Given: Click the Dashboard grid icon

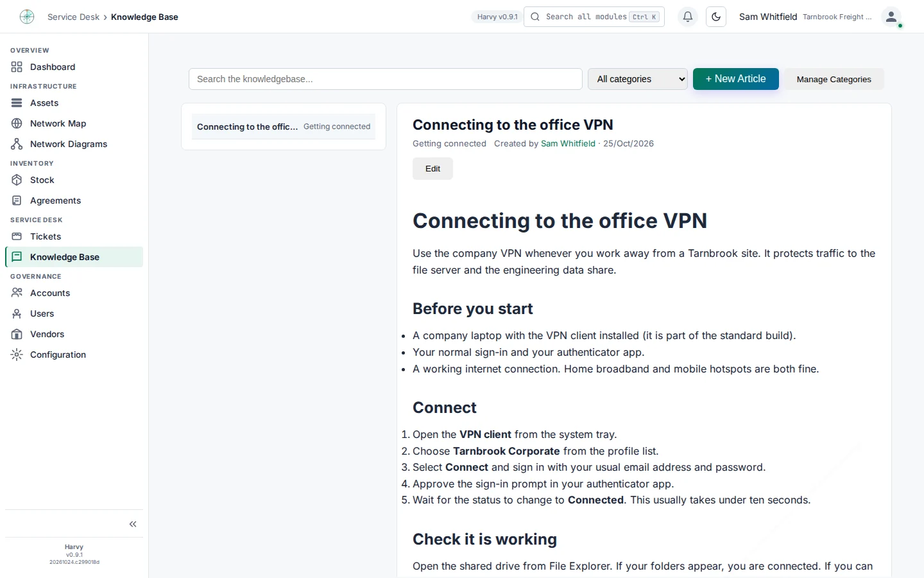Looking at the screenshot, I should pyautogui.click(x=17, y=67).
